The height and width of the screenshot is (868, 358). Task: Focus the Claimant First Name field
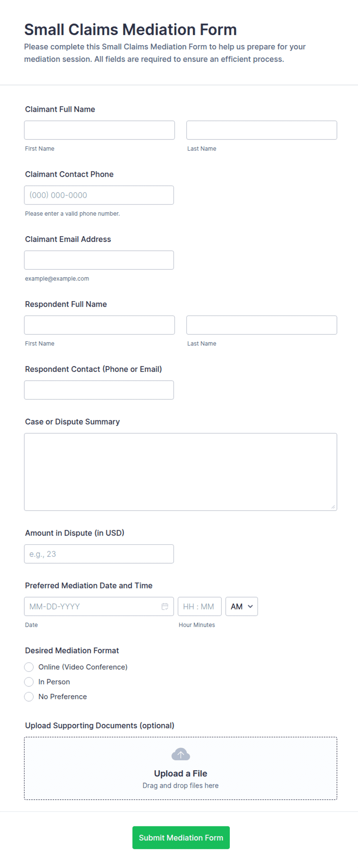point(99,130)
